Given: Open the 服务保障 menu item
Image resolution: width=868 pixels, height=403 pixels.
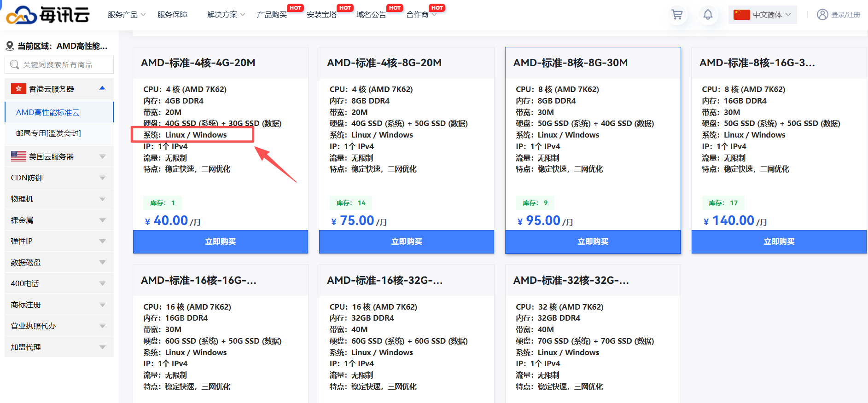Looking at the screenshot, I should tap(172, 15).
